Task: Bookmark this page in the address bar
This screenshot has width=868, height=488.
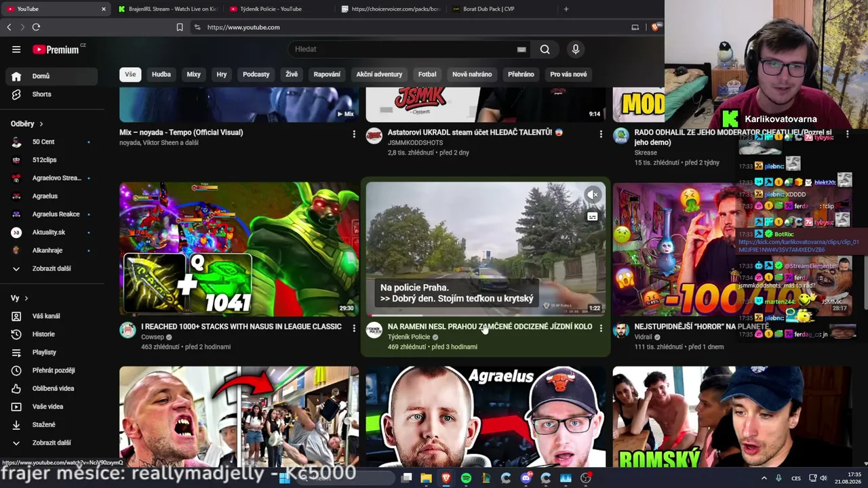Action: coord(180,27)
